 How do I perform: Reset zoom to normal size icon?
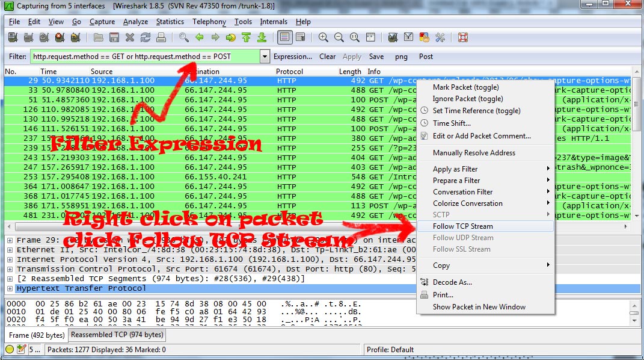click(x=354, y=38)
